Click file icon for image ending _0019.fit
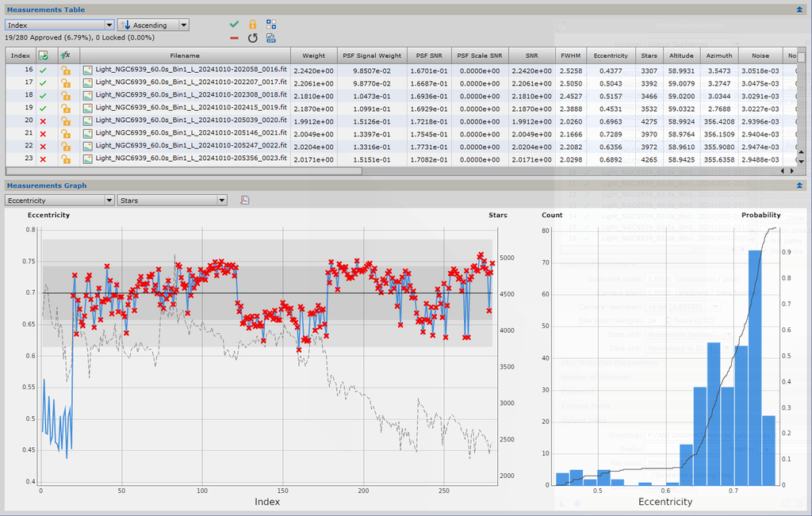 click(x=88, y=108)
